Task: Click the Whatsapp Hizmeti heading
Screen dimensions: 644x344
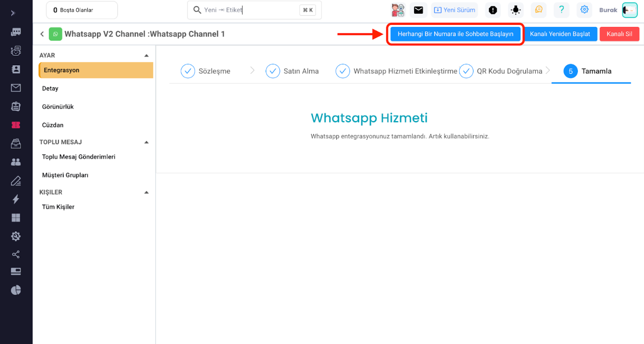Action: (369, 118)
